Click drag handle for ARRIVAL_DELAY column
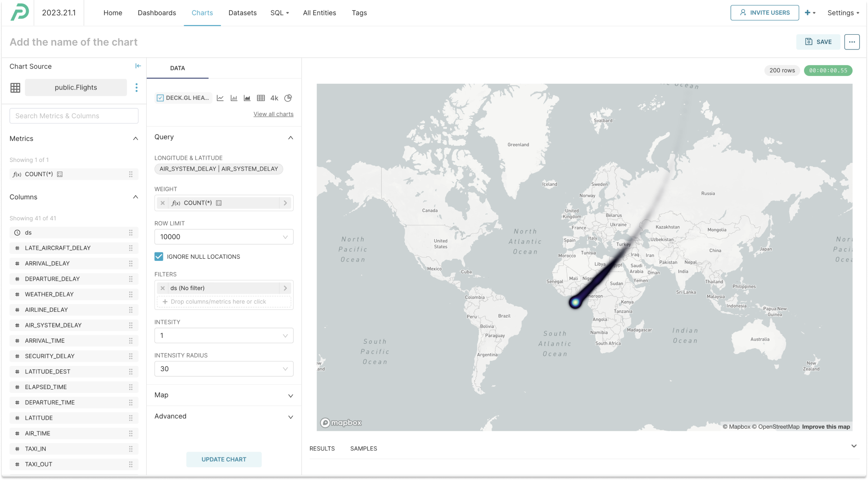868x480 pixels. coord(131,264)
